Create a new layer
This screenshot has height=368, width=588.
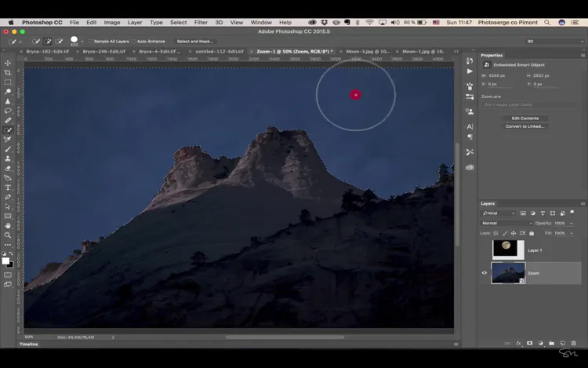point(562,343)
